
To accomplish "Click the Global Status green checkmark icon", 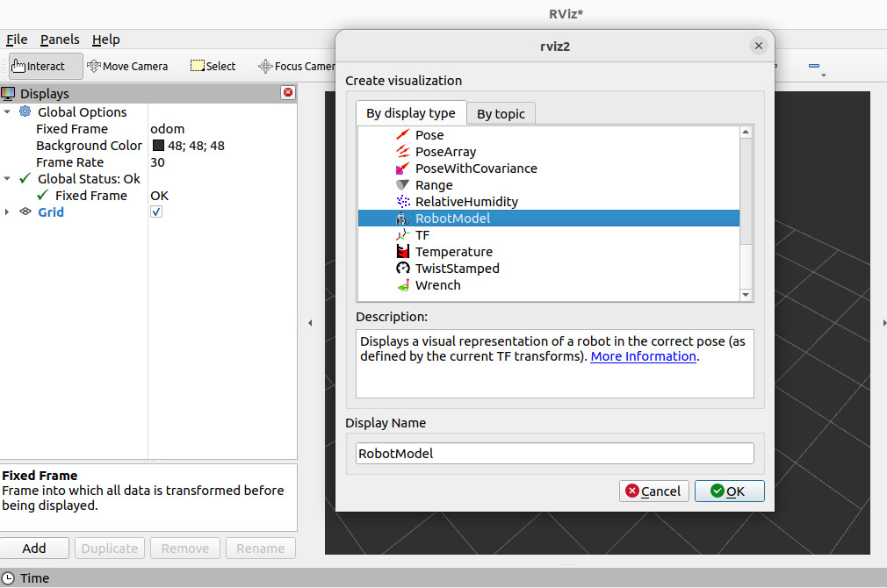I will [x=25, y=179].
